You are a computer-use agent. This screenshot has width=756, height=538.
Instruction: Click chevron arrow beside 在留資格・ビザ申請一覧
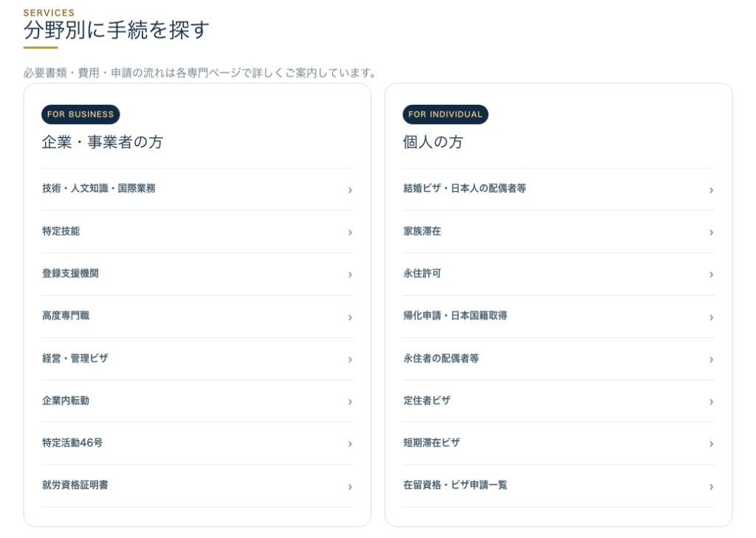click(711, 487)
